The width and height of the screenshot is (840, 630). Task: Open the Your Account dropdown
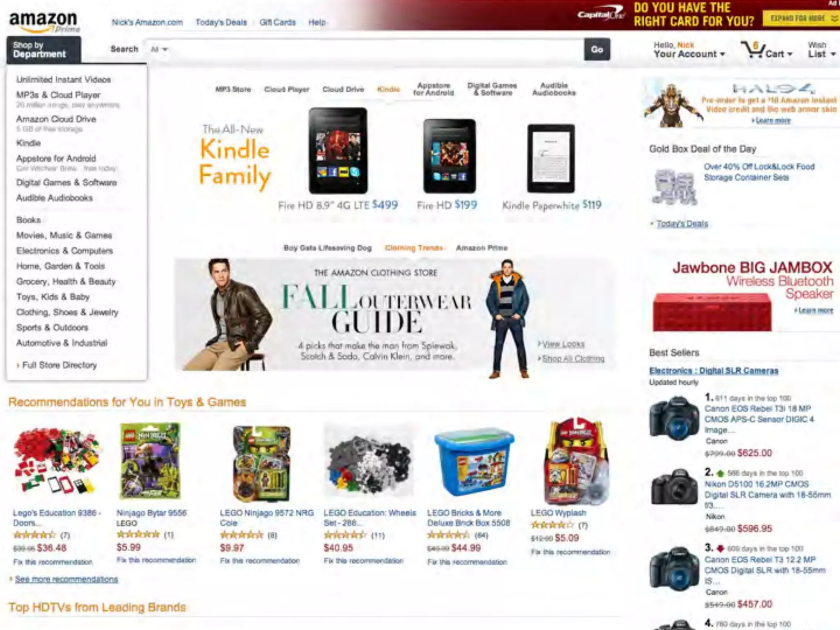tap(689, 50)
